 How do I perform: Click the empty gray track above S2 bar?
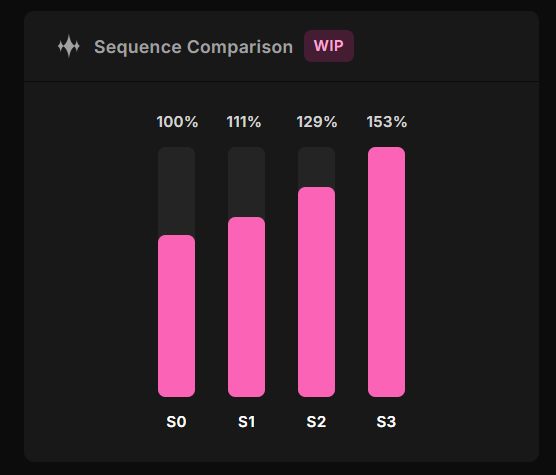coord(316,167)
